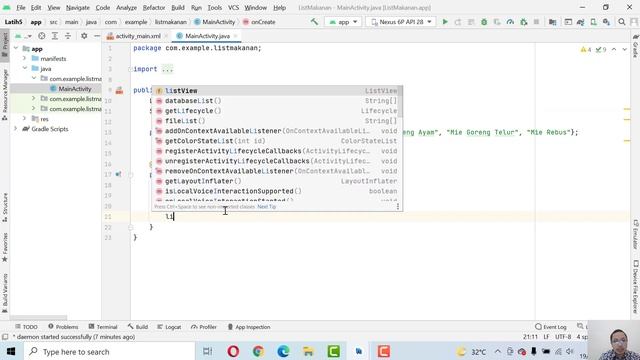Click the attach debugger bug icon
This screenshot has width=640, height=360.
pyautogui.click(x=524, y=22)
